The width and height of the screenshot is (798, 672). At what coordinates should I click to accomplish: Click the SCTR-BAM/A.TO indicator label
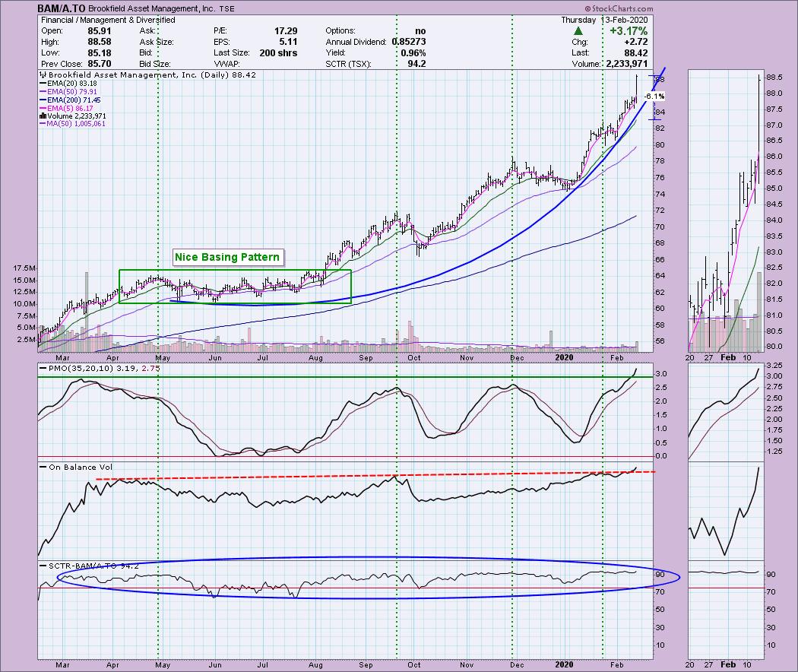point(90,566)
